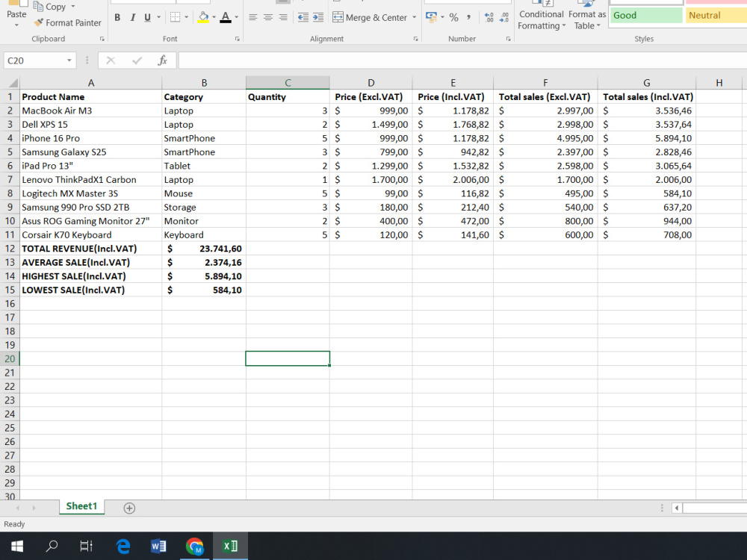Open the Copy dropdown arrow
Image resolution: width=747 pixels, height=560 pixels.
73,7
